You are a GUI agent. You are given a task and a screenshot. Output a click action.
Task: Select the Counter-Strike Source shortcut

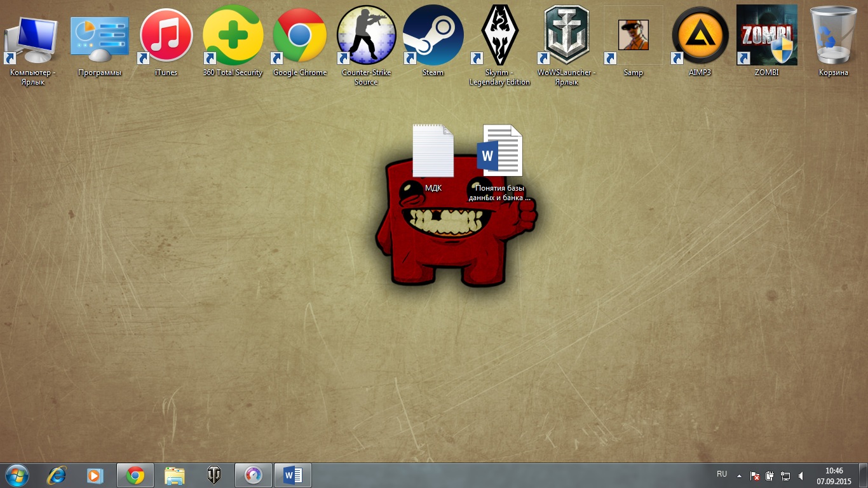click(366, 46)
